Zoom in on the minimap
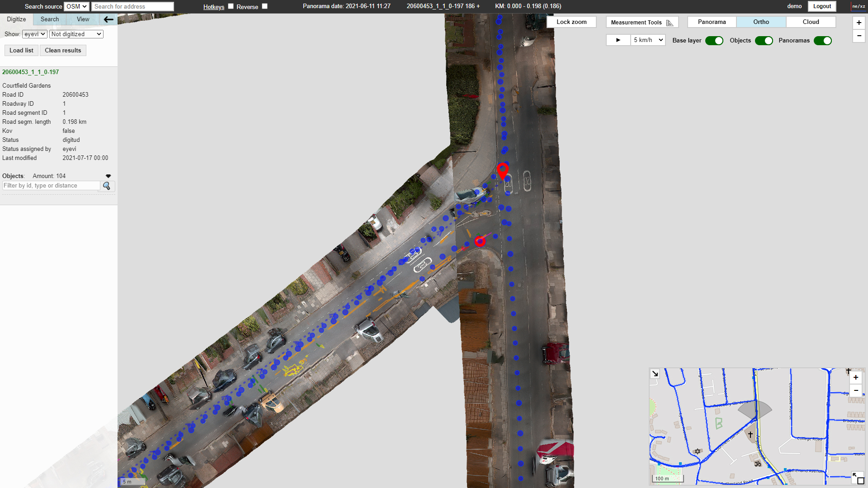 [x=855, y=378]
